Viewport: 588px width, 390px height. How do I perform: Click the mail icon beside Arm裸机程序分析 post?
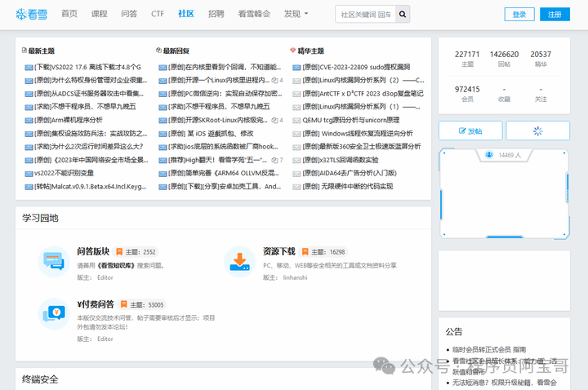29,121
